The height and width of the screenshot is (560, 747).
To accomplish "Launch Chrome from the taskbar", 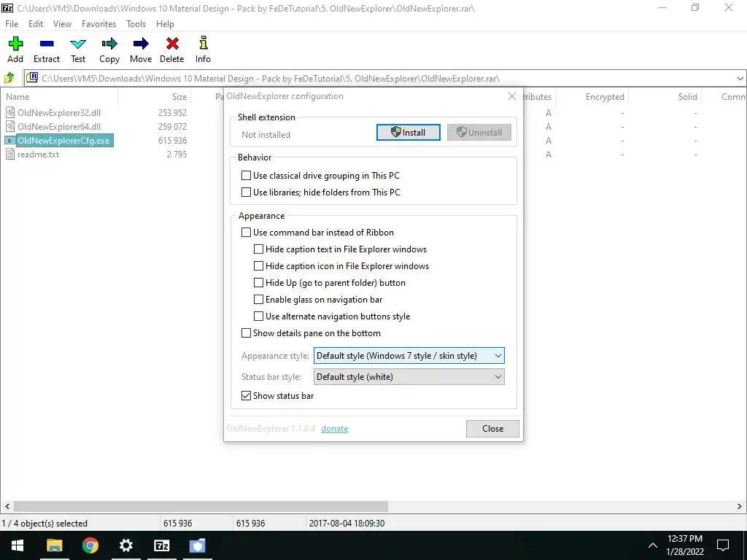I will pos(90,545).
